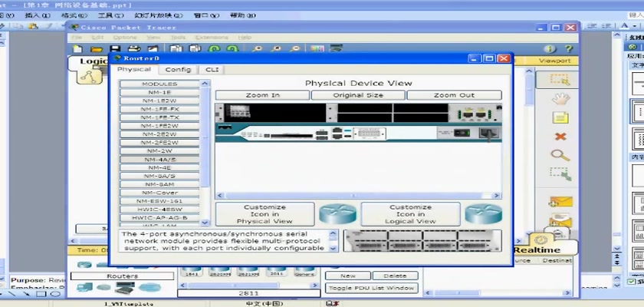This screenshot has height=307, width=644.
Task: Click the green Undo icon
Action: pos(214,48)
